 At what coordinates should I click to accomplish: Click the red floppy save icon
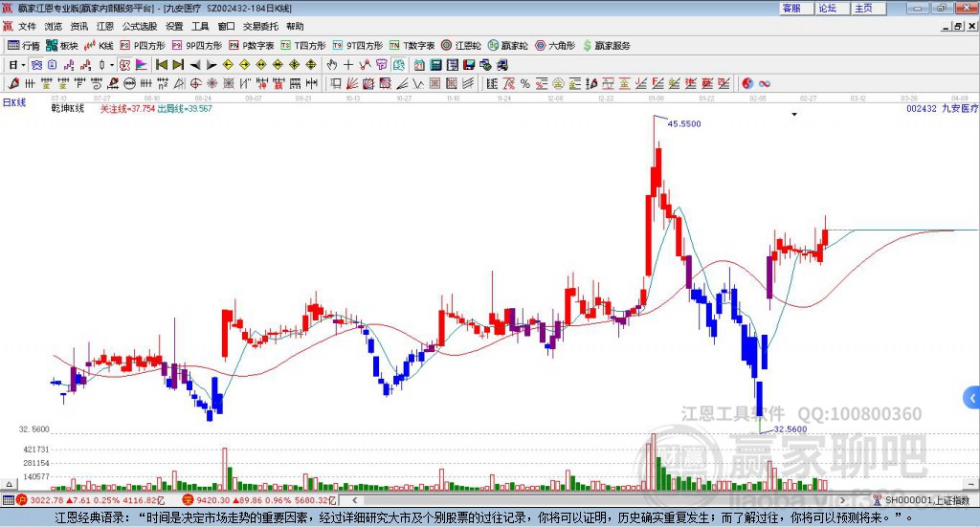click(x=469, y=65)
